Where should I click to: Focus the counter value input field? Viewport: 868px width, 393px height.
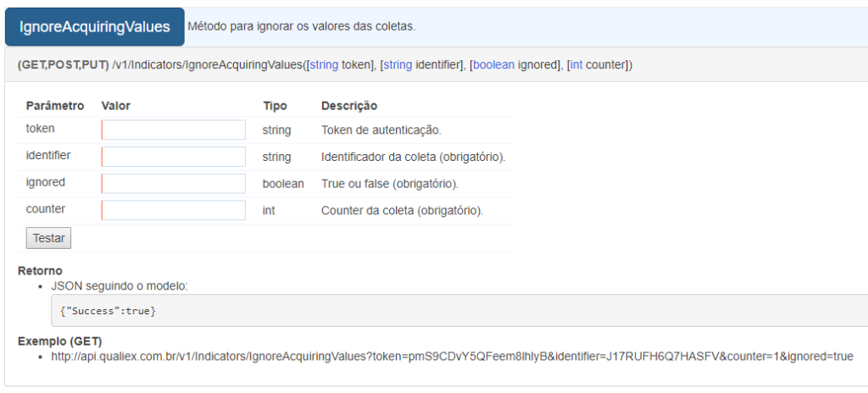click(174, 210)
